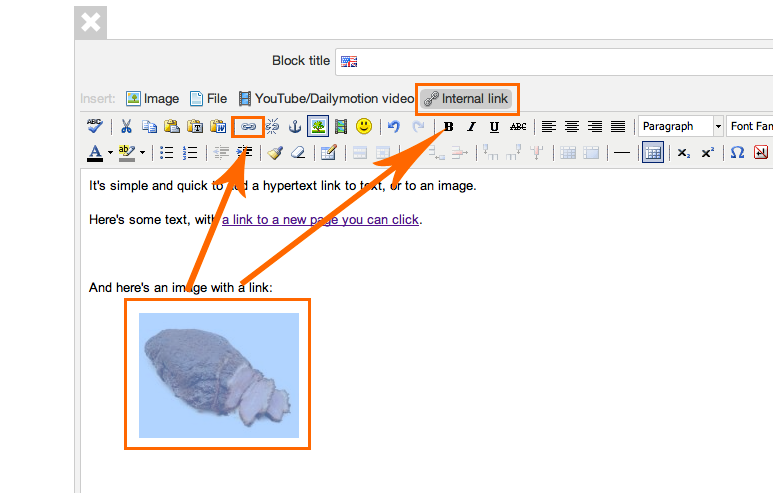
Task: Click the Indent icon
Action: click(x=244, y=153)
